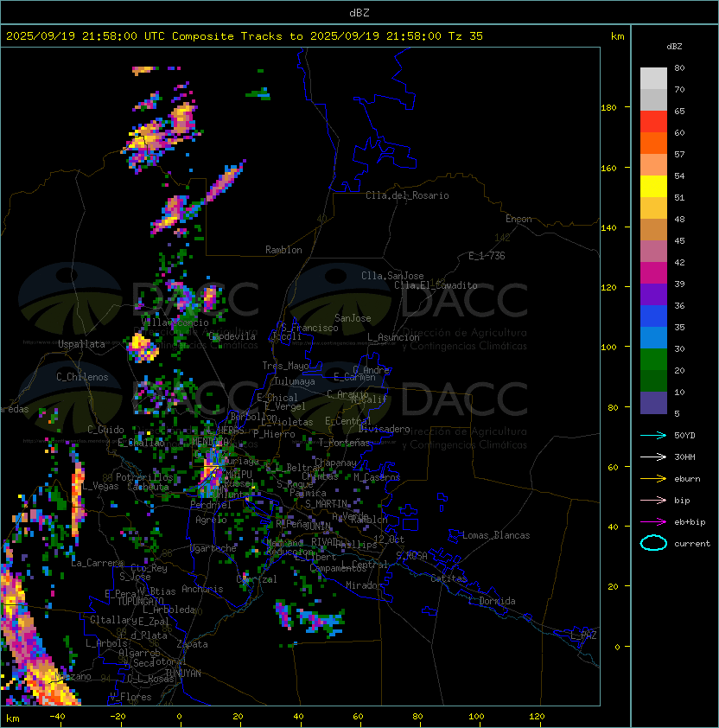Select the red 60-65 dBZ swatch
The height and width of the screenshot is (728, 719).
653,122
